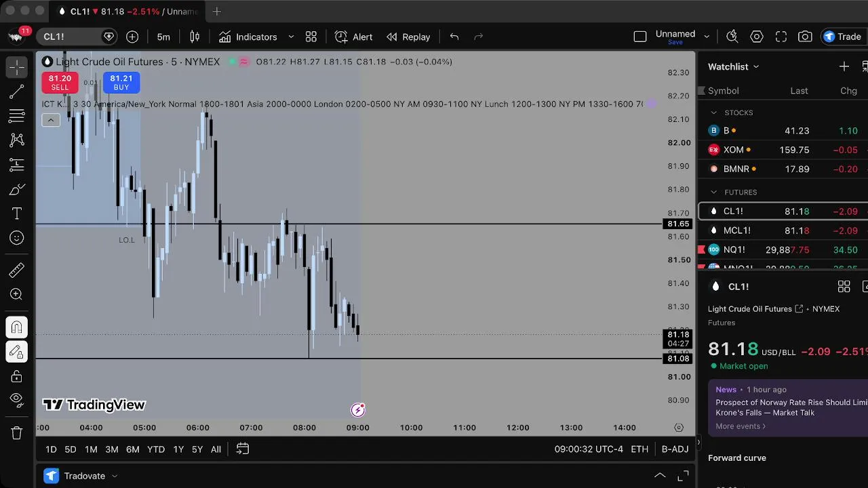Select the All time range
Viewport: 868px width, 488px height.
tap(216, 449)
